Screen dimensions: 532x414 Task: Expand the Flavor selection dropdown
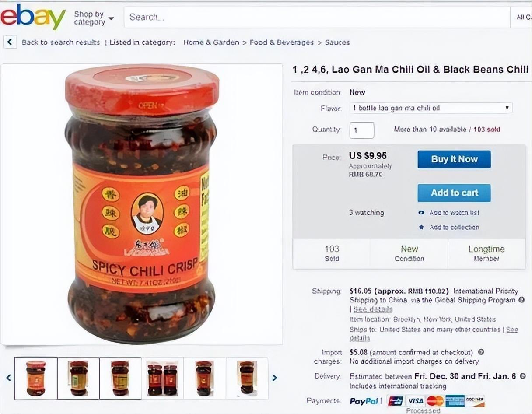430,108
